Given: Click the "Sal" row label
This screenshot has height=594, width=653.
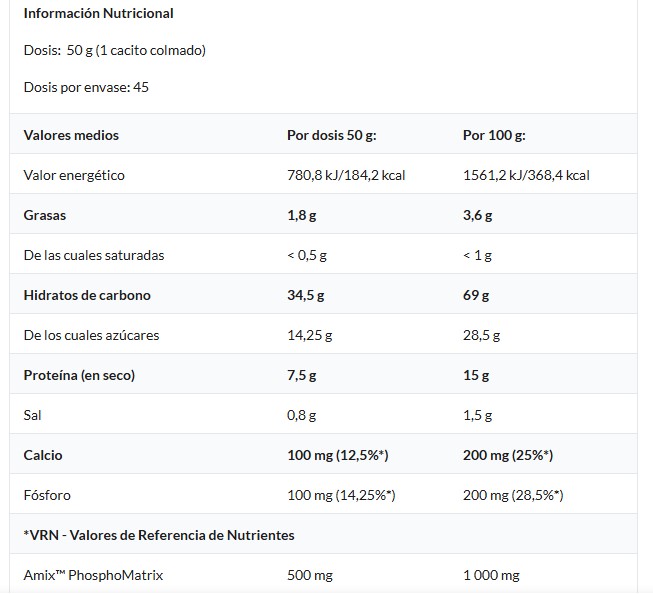Looking at the screenshot, I should (33, 415).
